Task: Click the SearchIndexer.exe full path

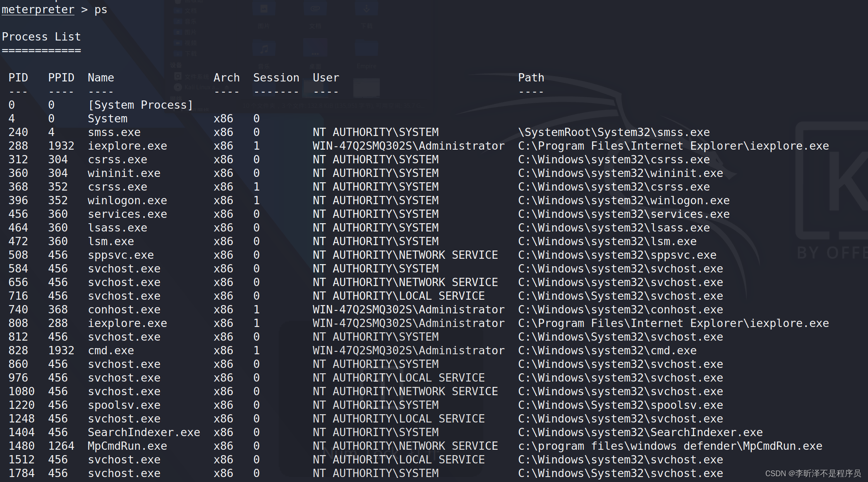Action: pyautogui.click(x=640, y=432)
